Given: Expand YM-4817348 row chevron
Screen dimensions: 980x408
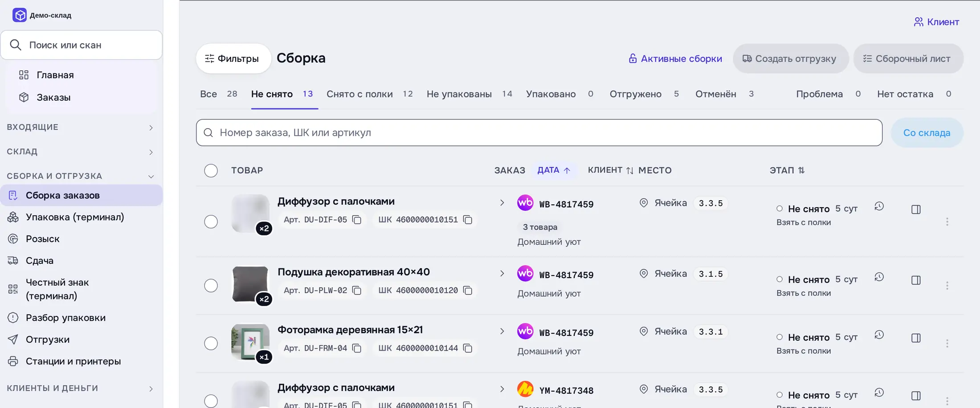Looking at the screenshot, I should (x=502, y=389).
